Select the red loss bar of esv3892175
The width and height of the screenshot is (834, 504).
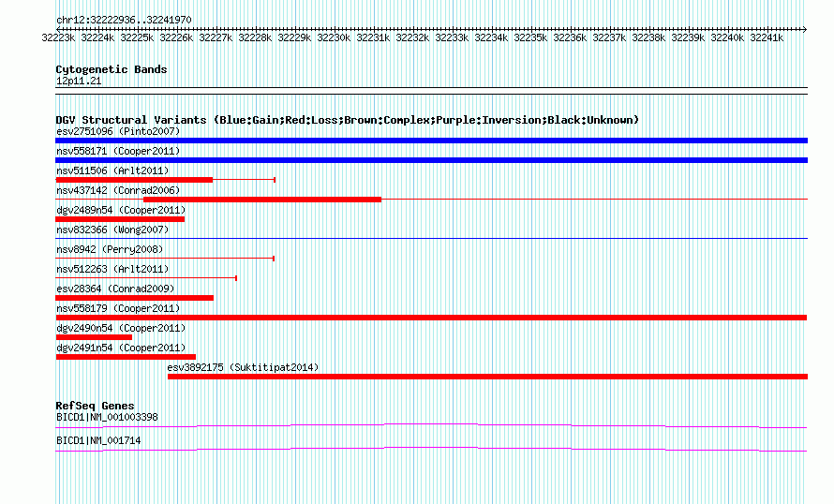[487, 377]
